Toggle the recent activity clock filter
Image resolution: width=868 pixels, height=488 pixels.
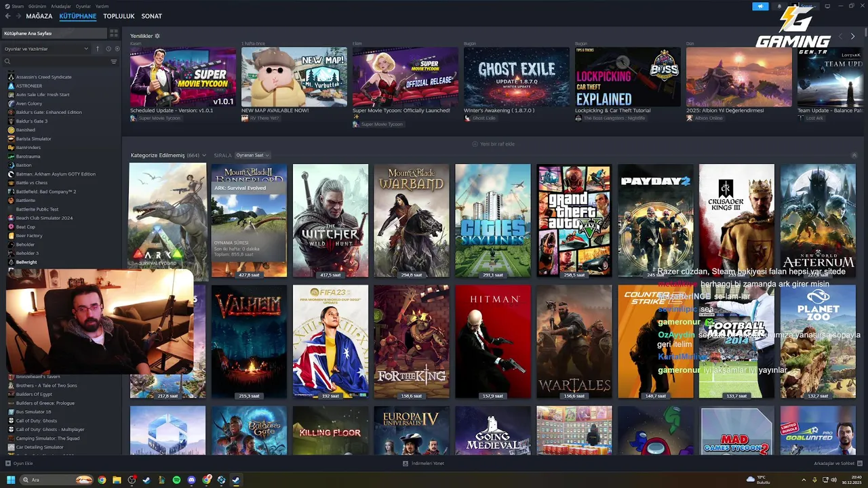point(108,49)
